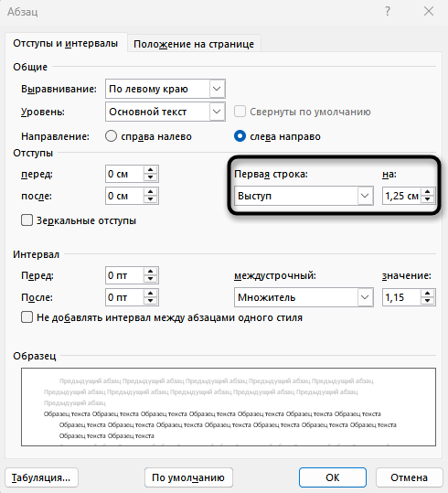Increase the spacing Перед value
This screenshot has height=493, width=448.
[150, 272]
